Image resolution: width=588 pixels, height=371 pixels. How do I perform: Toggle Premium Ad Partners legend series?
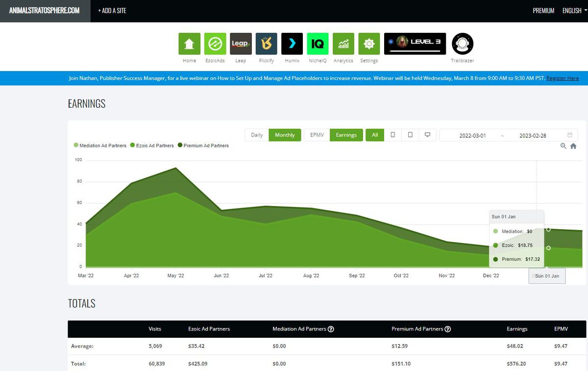[x=203, y=145]
